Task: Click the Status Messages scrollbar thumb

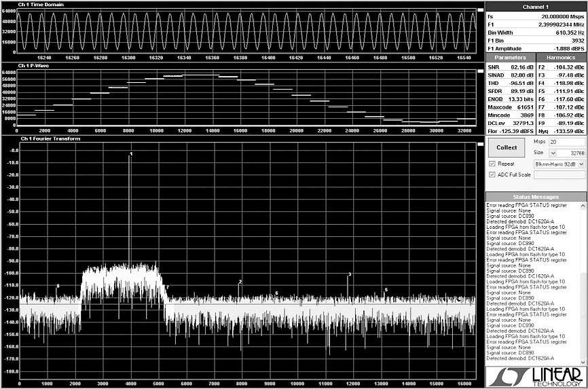Action: click(x=583, y=315)
